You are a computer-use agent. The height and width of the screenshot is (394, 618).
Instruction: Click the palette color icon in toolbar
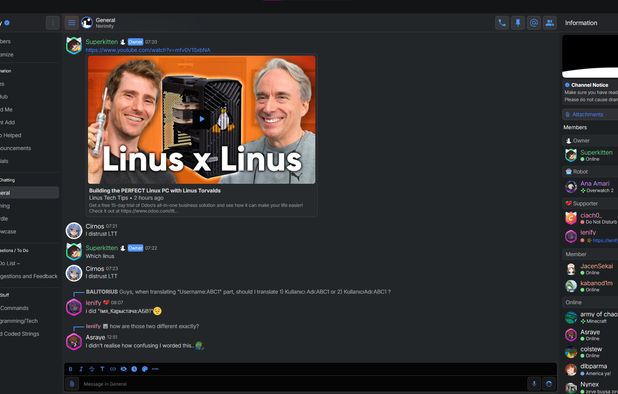[x=145, y=369]
